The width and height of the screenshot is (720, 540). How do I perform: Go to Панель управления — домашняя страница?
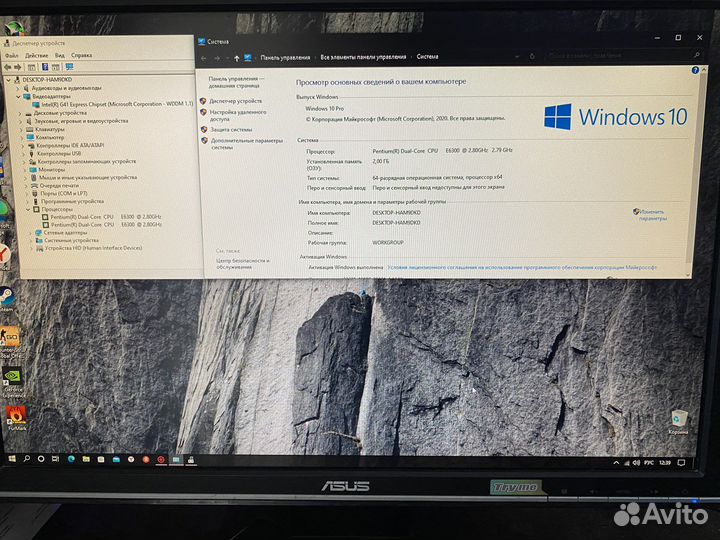(x=236, y=82)
